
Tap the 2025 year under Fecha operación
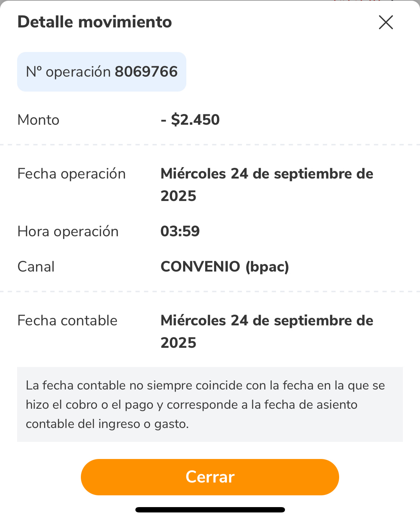(x=178, y=196)
